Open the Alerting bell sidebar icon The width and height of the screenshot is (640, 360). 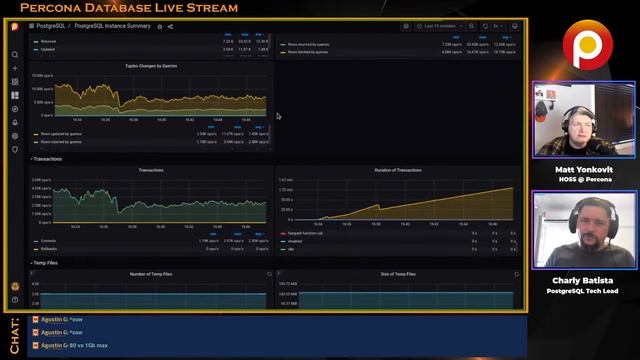point(15,122)
